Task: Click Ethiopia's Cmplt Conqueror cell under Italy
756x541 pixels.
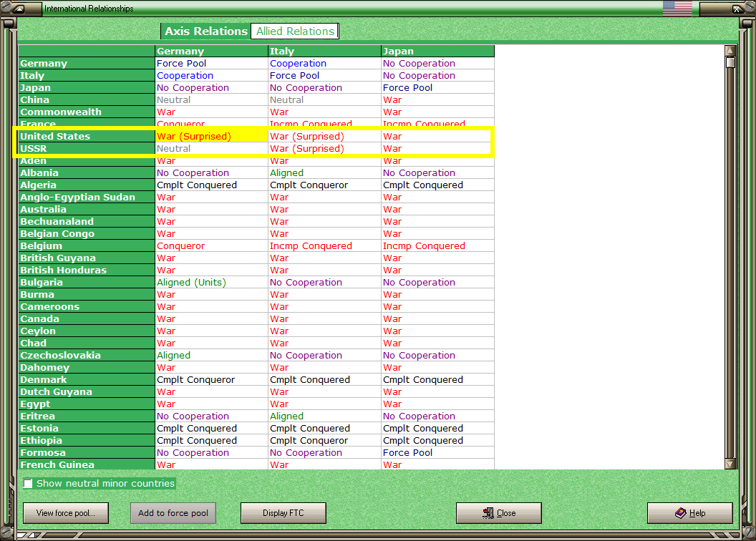Action: tap(324, 440)
